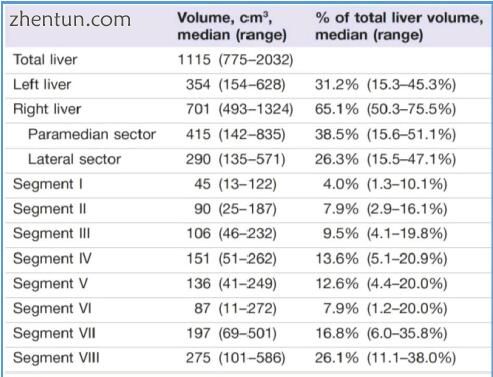Click the Left liver row label

tap(42, 84)
